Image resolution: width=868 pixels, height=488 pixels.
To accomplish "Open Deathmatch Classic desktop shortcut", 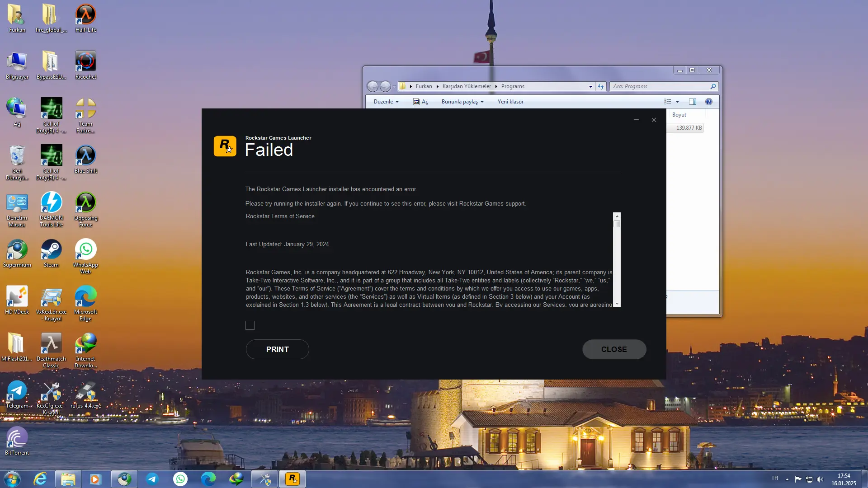I will coord(51,351).
